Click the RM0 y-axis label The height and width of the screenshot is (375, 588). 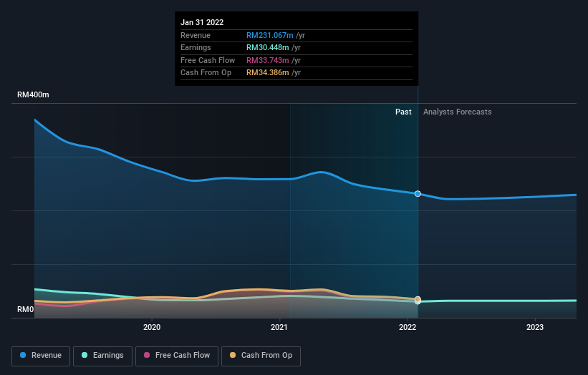[x=26, y=309]
